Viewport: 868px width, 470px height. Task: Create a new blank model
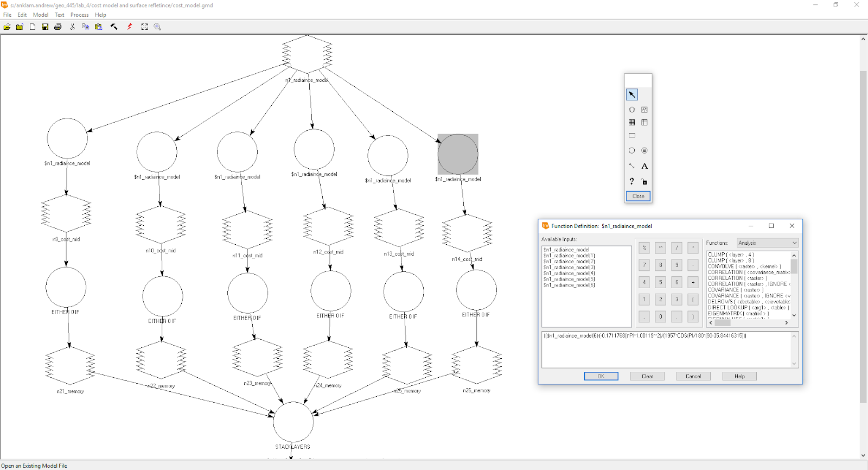point(33,27)
